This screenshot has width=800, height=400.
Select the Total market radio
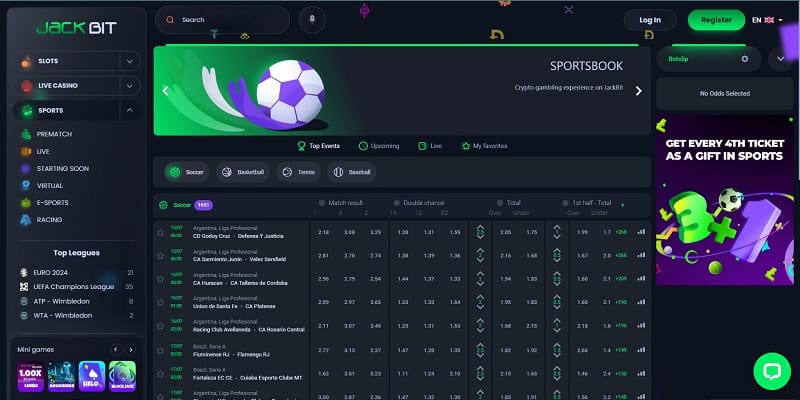point(500,203)
